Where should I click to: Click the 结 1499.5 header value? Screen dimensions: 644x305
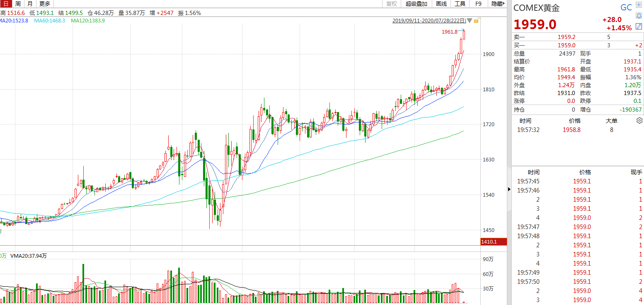pyautogui.click(x=70, y=13)
